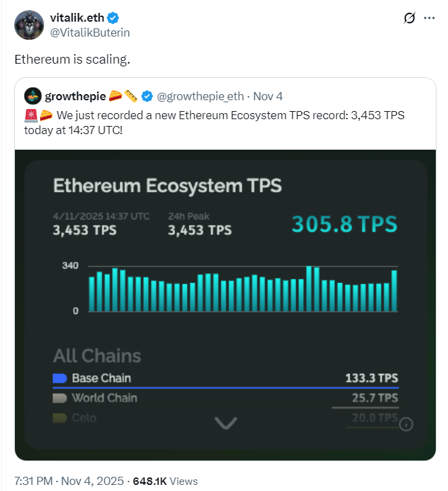Click the Grok icon on tweet header
Screen dimensions: 448x491
click(x=409, y=18)
